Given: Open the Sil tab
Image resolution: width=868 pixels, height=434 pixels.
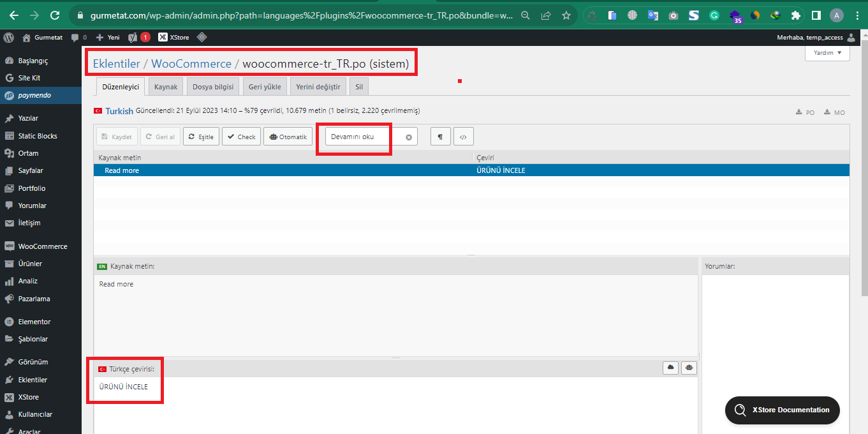Looking at the screenshot, I should [x=359, y=87].
